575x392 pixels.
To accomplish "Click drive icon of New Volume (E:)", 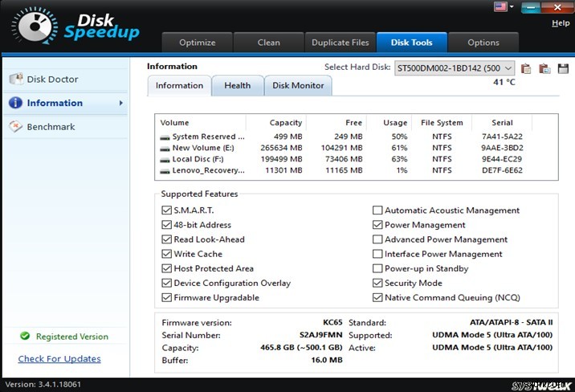I will pyautogui.click(x=165, y=148).
